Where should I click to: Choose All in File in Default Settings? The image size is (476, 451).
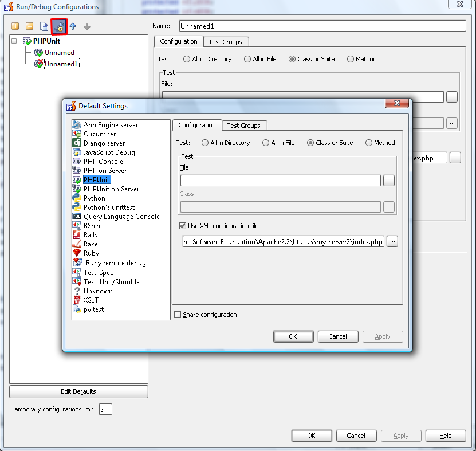click(266, 143)
